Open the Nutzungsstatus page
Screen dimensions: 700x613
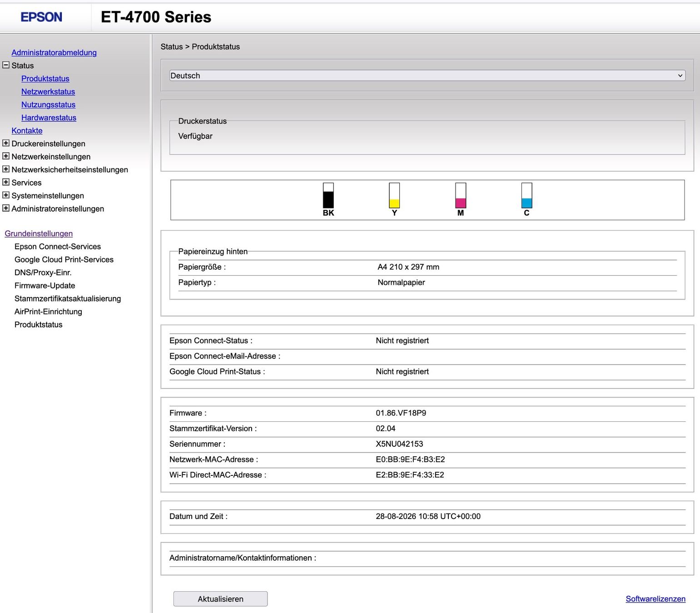coord(48,104)
